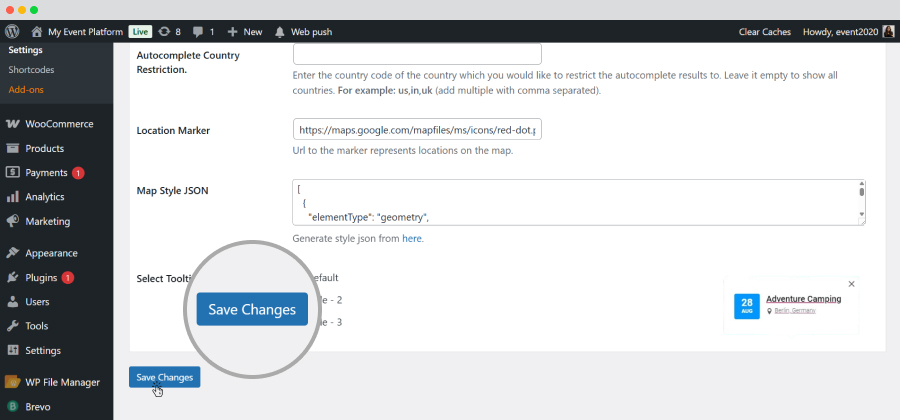
Task: Follow the "here" link for style JSON
Action: pos(412,239)
